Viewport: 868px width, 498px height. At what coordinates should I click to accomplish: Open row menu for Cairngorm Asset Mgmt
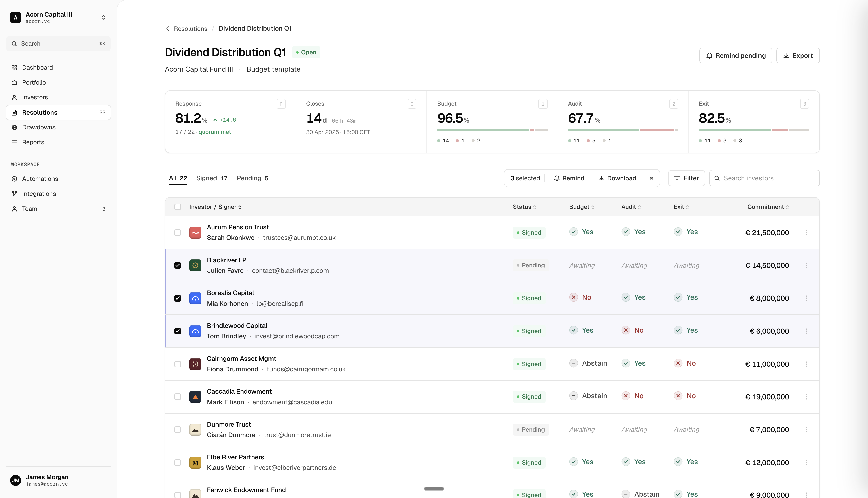(806, 364)
